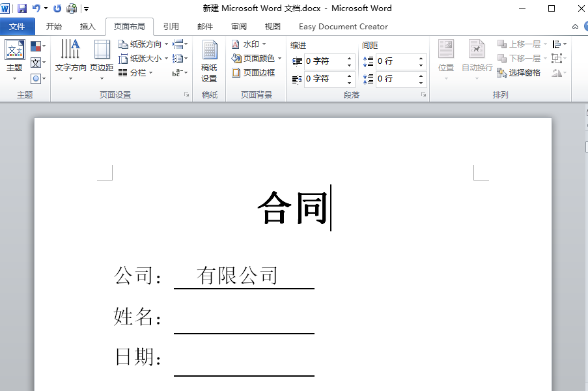This screenshot has width=588, height=391.
Task: Open the line numbers dropdown icon
Action: pyautogui.click(x=180, y=59)
